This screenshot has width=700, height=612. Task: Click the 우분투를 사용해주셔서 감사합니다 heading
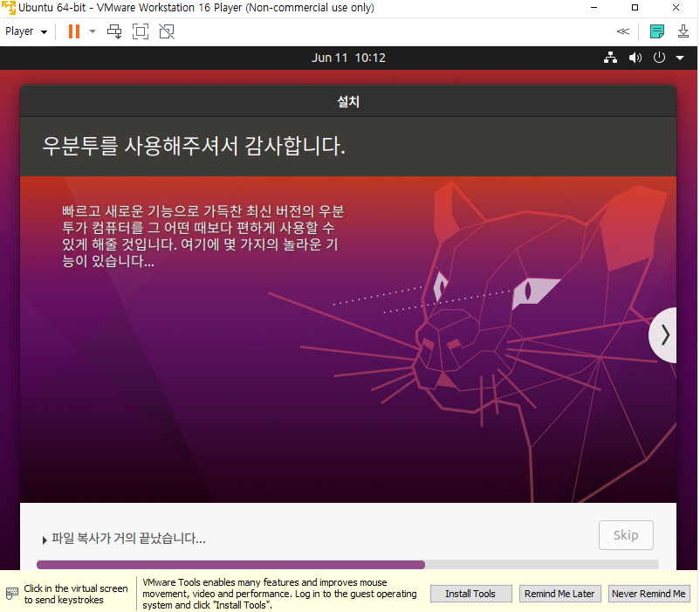tap(194, 147)
